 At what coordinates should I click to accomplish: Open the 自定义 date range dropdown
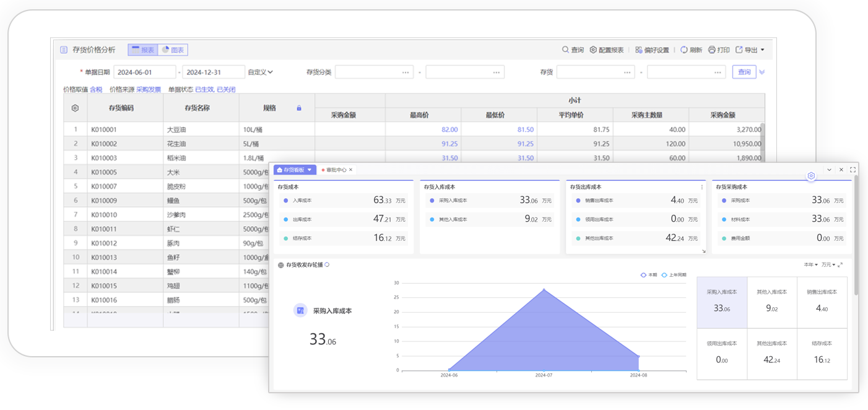click(260, 72)
